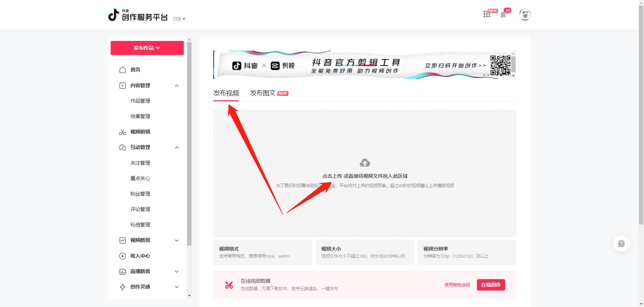Open 创作灵感 inspiration lightning icon
Image resolution: width=644 pixels, height=307 pixels.
pos(123,287)
